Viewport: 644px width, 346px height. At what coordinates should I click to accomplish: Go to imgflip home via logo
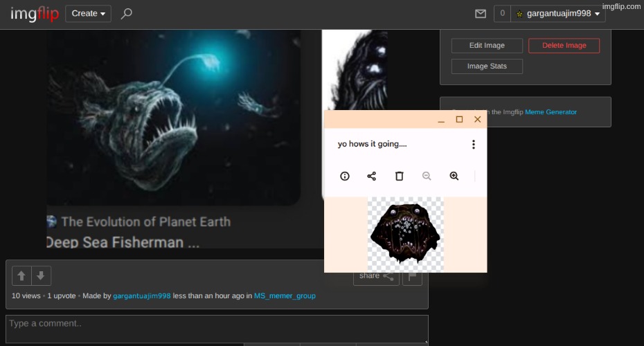35,14
